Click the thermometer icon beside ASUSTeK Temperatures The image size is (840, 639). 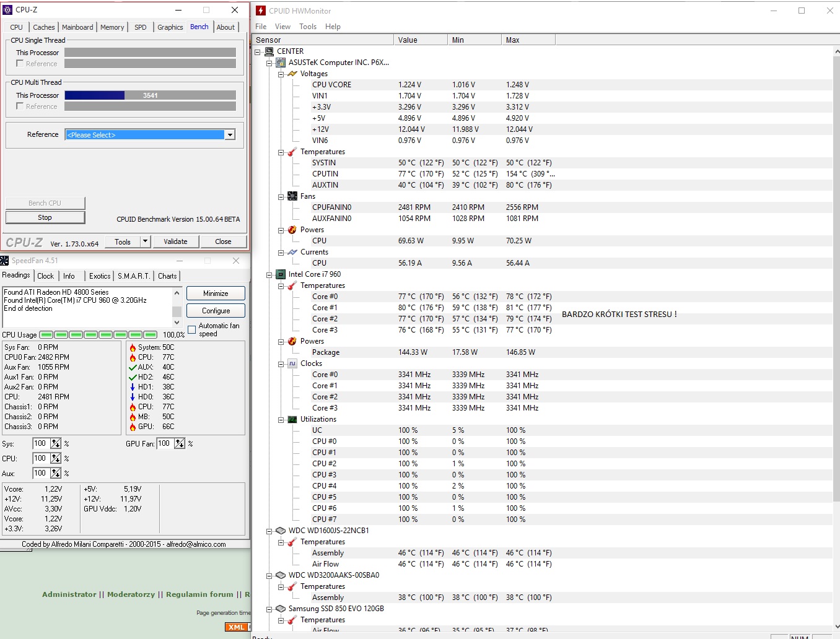point(292,152)
